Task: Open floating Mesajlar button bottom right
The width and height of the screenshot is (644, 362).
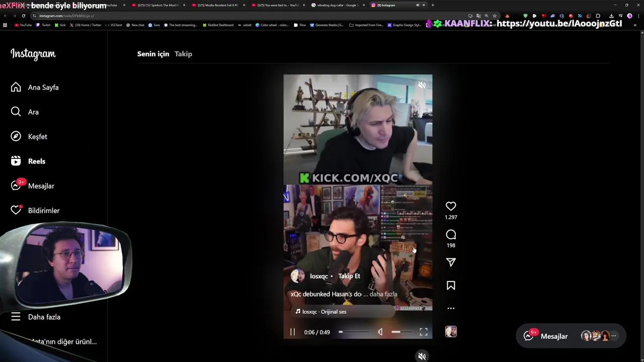Action: (571, 336)
